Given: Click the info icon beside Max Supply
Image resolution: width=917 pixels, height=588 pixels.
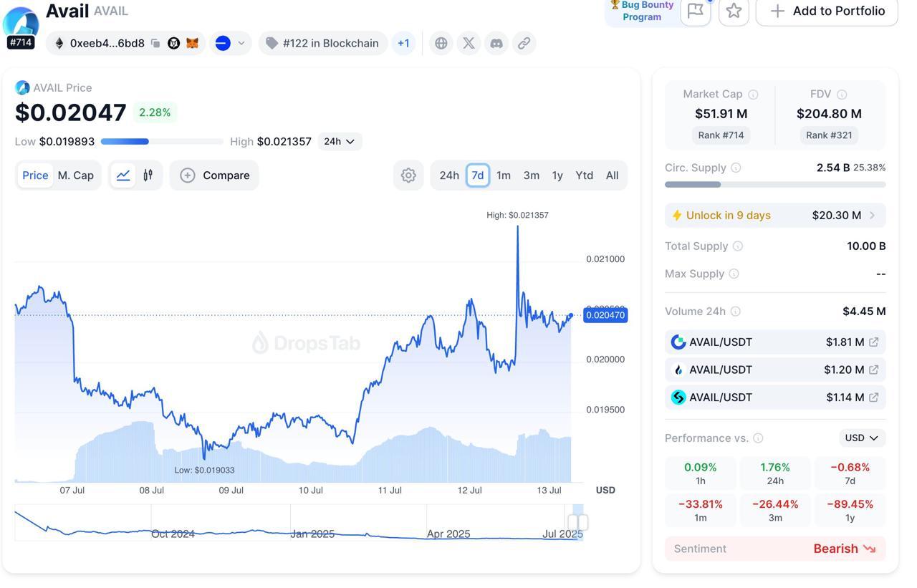Looking at the screenshot, I should point(734,274).
